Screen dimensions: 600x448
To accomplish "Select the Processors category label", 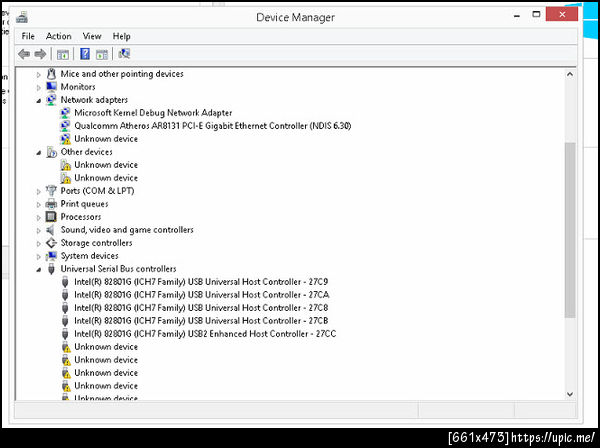I will coord(81,217).
